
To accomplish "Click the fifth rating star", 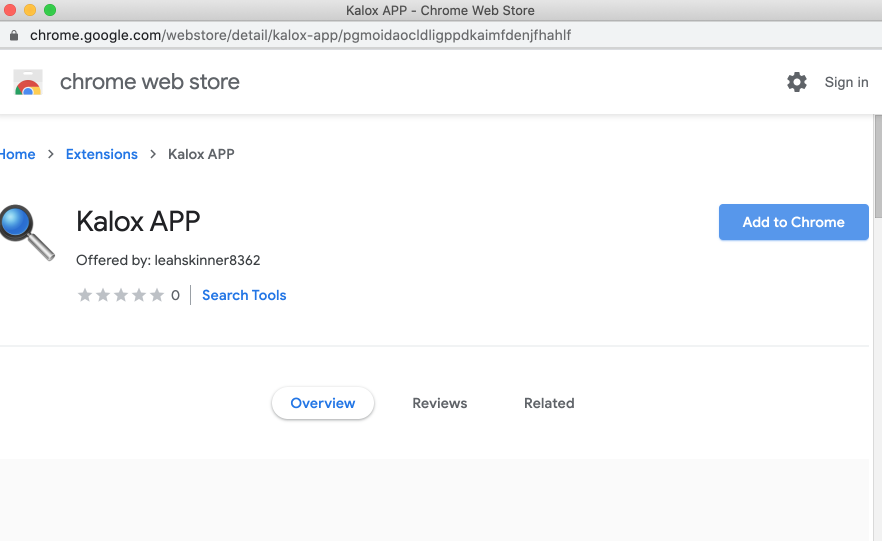I will (157, 295).
